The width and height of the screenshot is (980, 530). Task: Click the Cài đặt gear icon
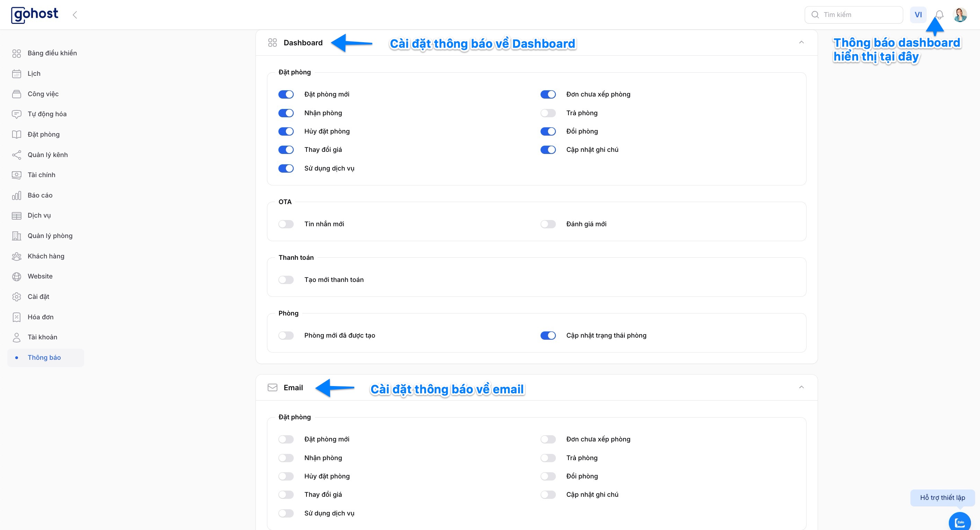[x=16, y=296]
